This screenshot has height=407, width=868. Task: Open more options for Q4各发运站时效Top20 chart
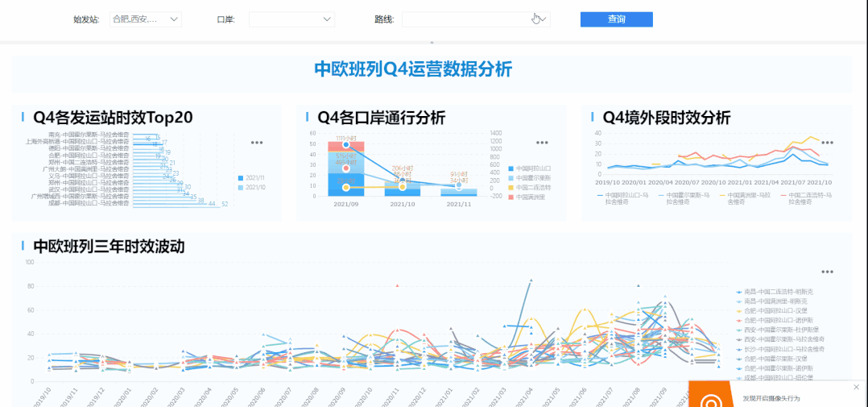(257, 143)
